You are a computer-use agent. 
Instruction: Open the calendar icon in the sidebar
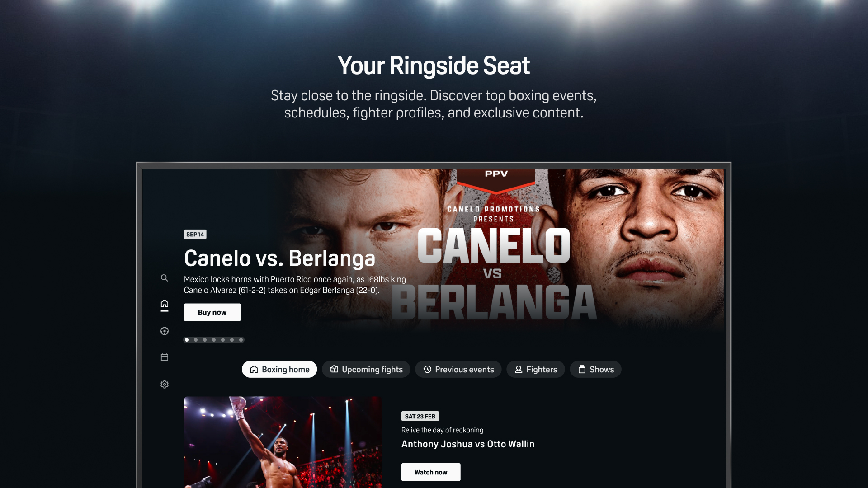coord(165,357)
